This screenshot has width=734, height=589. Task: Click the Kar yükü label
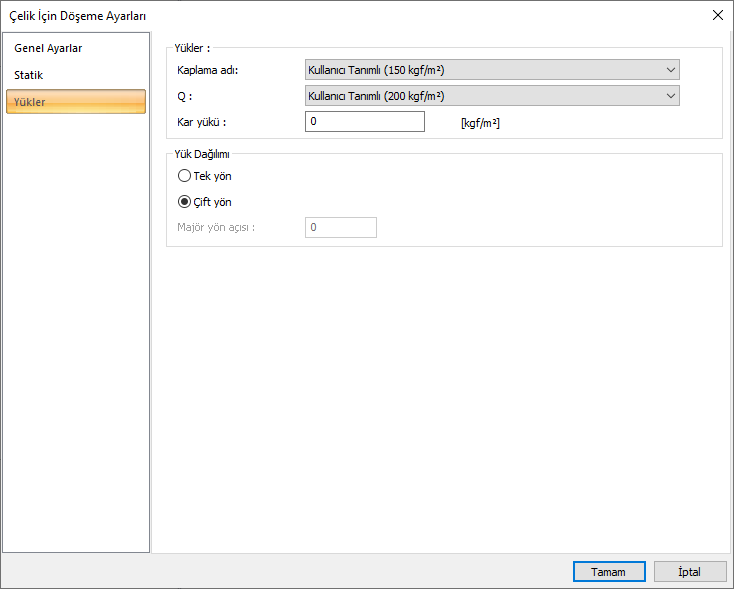point(202,122)
